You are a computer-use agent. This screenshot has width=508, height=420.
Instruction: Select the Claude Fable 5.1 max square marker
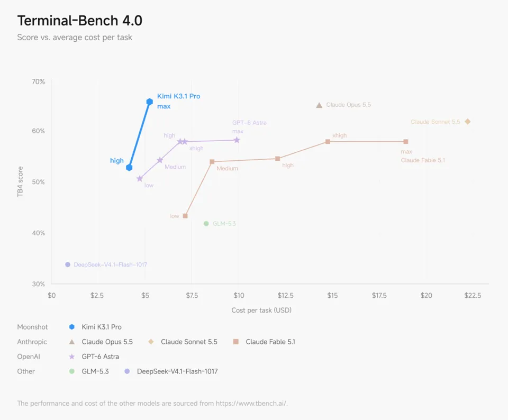(x=406, y=142)
